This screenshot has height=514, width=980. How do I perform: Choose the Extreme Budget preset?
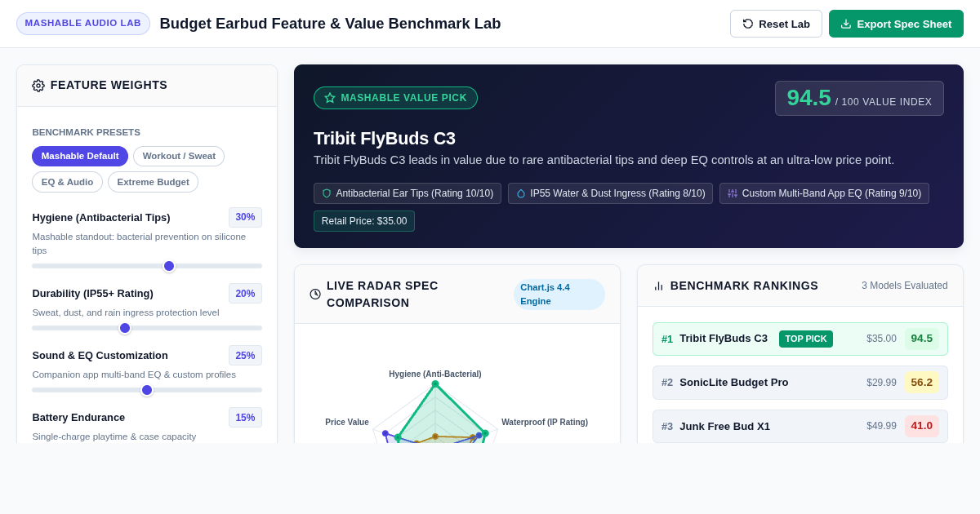point(153,182)
